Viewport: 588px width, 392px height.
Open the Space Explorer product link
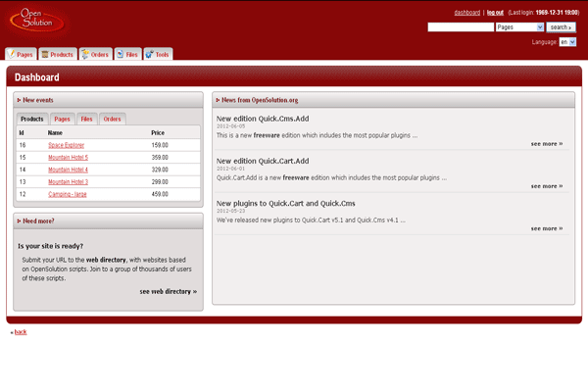tap(66, 145)
